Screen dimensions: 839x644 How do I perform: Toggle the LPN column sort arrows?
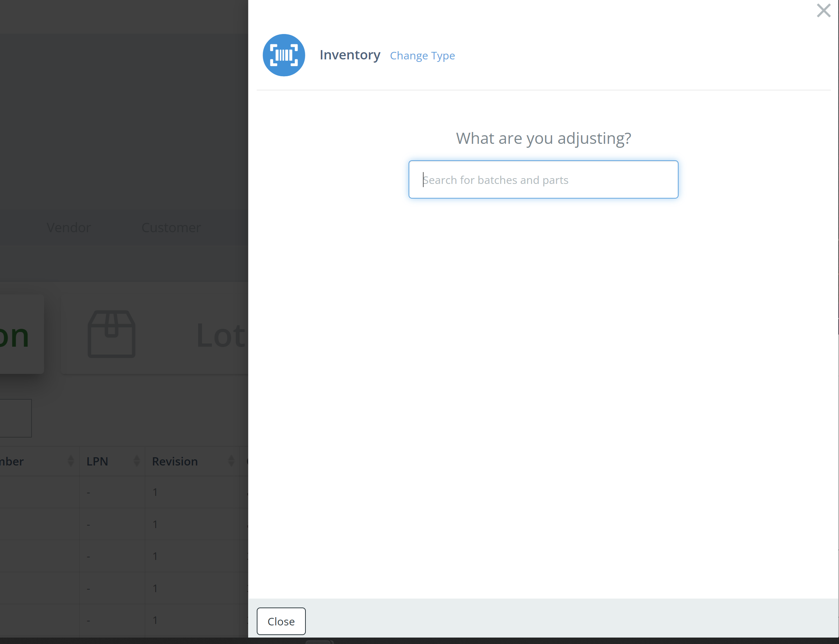point(136,461)
